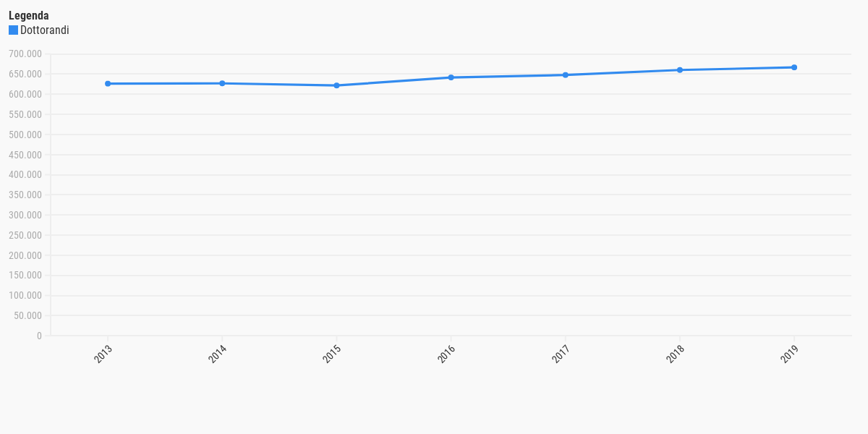Click the 0 y-axis label

39,336
